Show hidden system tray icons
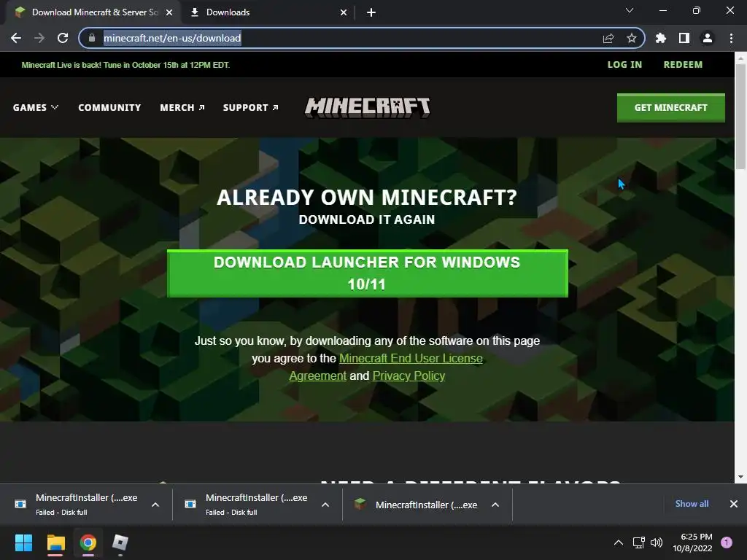Viewport: 747px width, 560px height. click(x=619, y=542)
